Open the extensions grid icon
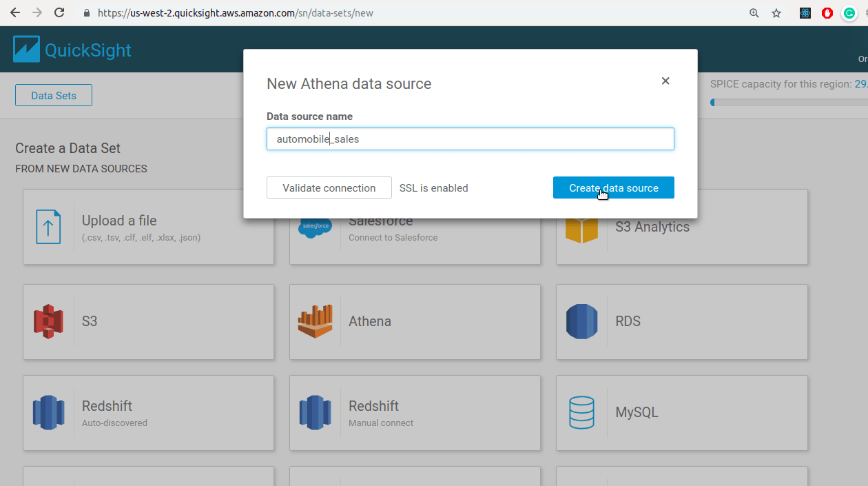 pyautogui.click(x=805, y=12)
